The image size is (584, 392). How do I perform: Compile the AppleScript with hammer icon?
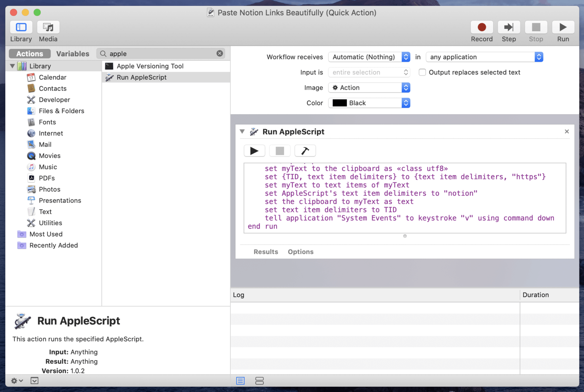point(305,150)
